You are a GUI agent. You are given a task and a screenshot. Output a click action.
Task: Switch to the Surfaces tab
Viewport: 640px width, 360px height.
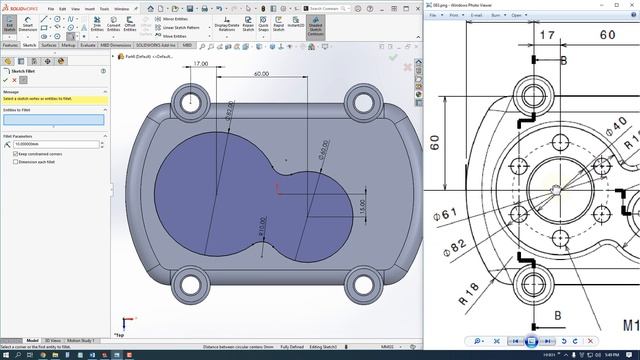[49, 45]
